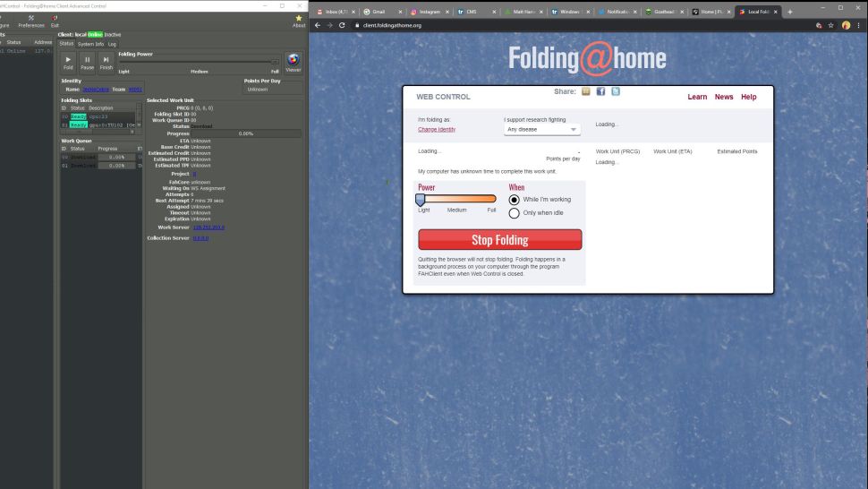This screenshot has width=868, height=489.
Task: Click the Folding Slots horizontal scrollbar
Action: point(98,132)
